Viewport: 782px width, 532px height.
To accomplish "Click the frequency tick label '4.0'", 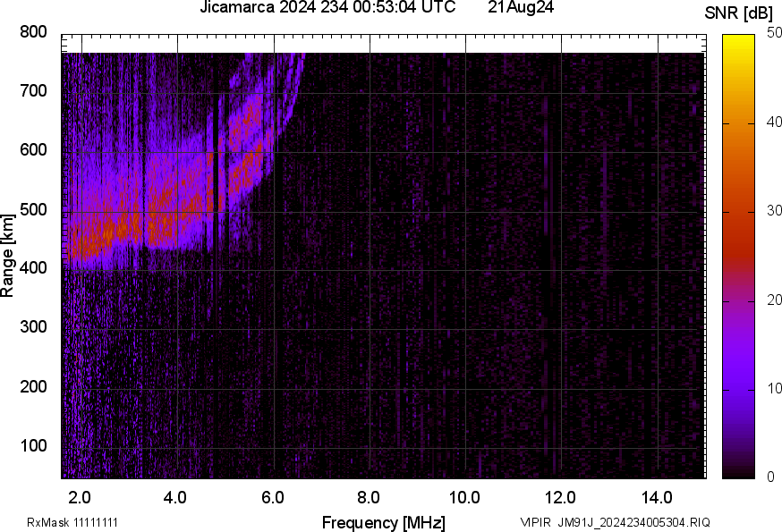I will (x=175, y=497).
